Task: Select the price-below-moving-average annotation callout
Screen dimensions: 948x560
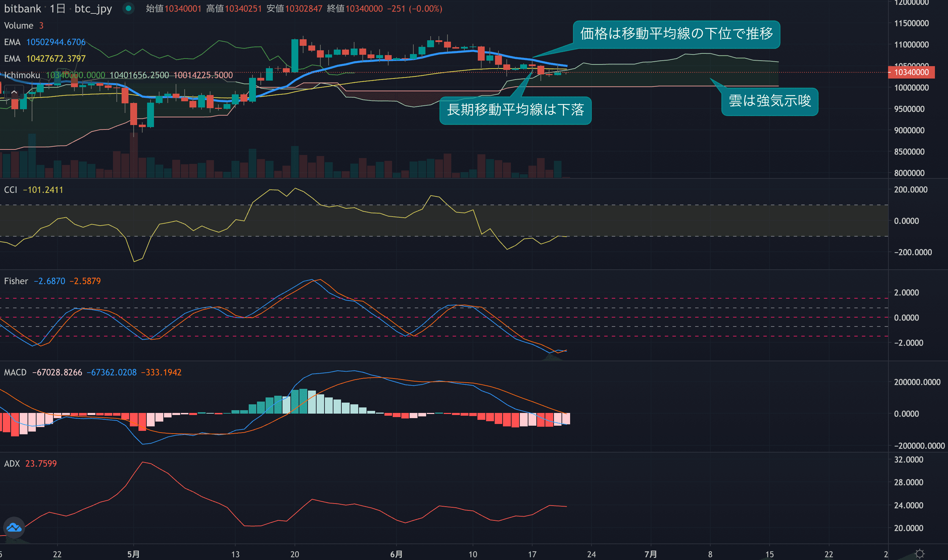Action: click(x=676, y=34)
